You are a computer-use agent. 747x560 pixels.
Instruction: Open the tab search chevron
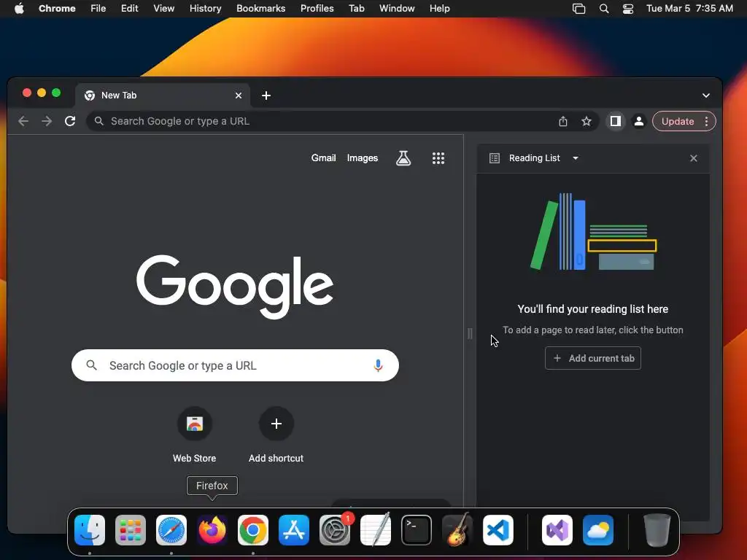(x=706, y=96)
